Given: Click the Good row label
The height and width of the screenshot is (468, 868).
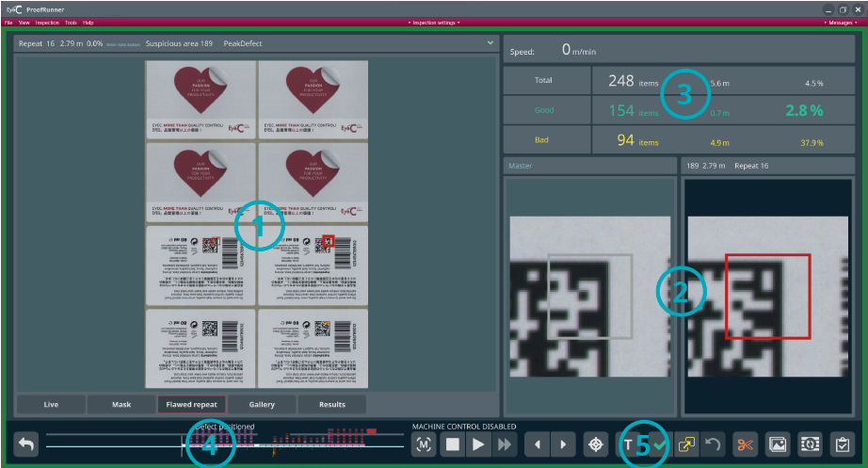Looking at the screenshot, I should pyautogui.click(x=544, y=110).
